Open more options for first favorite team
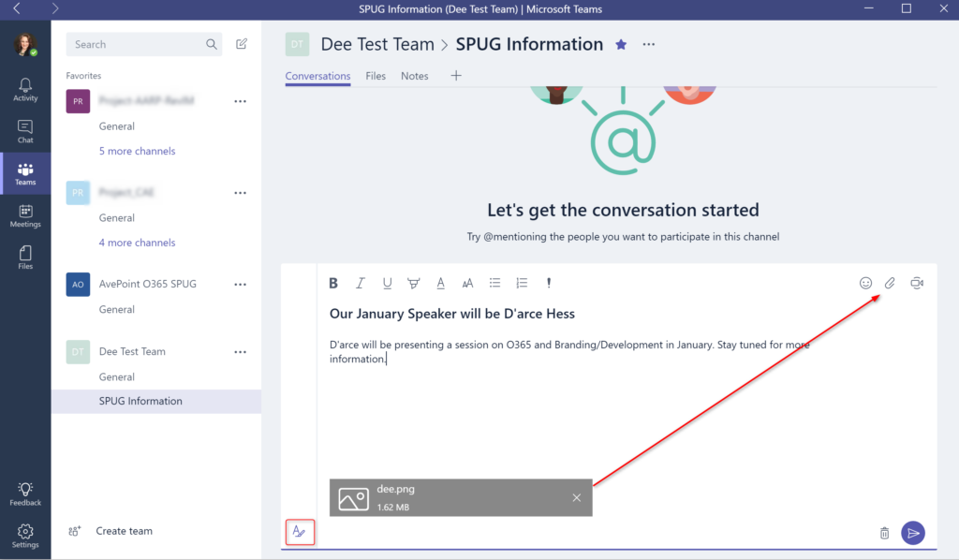This screenshot has width=959, height=560. 241,101
